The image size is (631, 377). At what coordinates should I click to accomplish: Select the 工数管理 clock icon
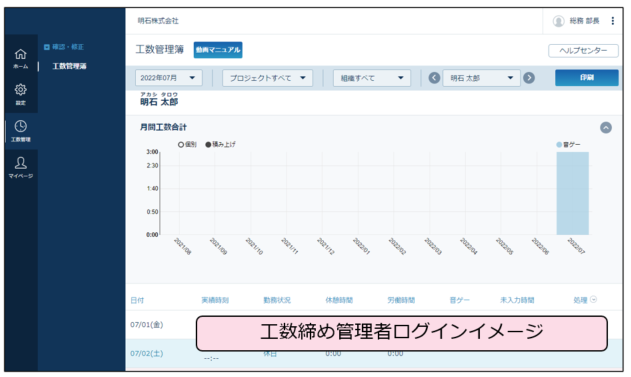21,126
